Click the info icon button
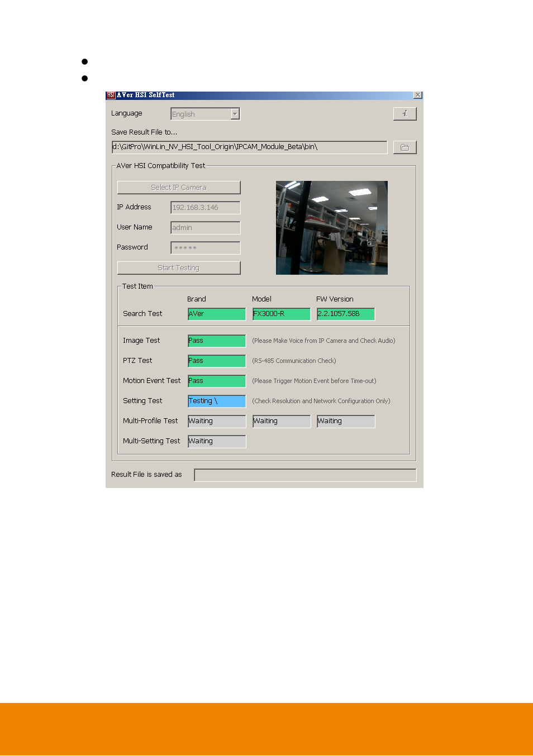 tap(404, 114)
